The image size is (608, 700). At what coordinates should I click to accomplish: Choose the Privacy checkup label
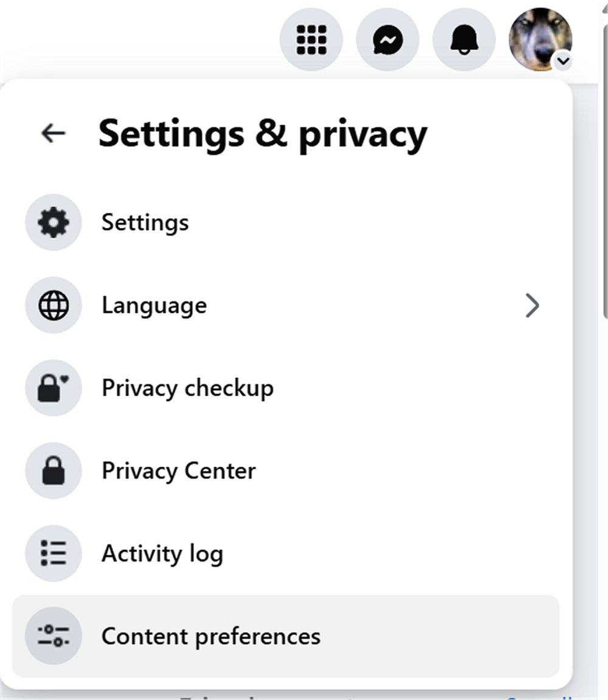tap(187, 388)
